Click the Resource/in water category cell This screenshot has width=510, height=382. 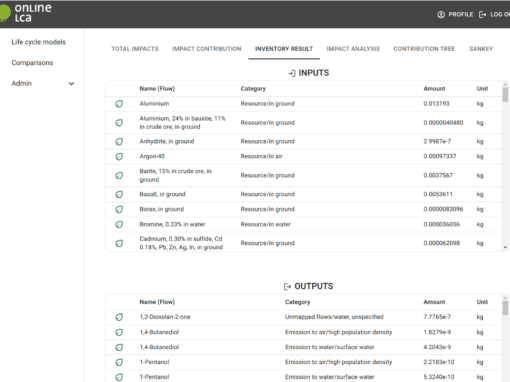266,224
